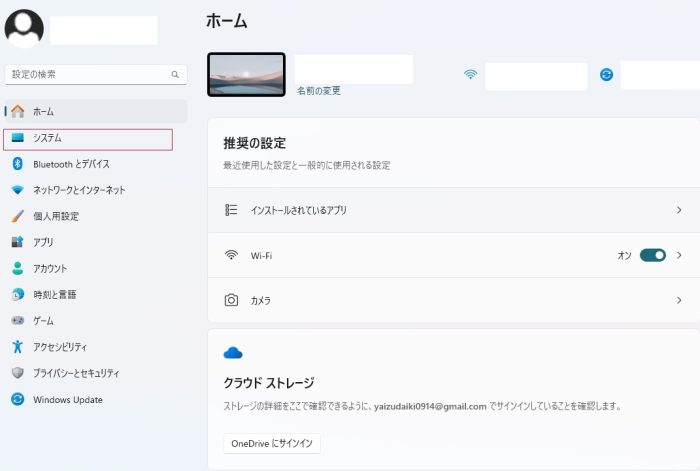Open Wi-Fi settings via its chevron
Viewport: 700px width, 471px height.
679,255
